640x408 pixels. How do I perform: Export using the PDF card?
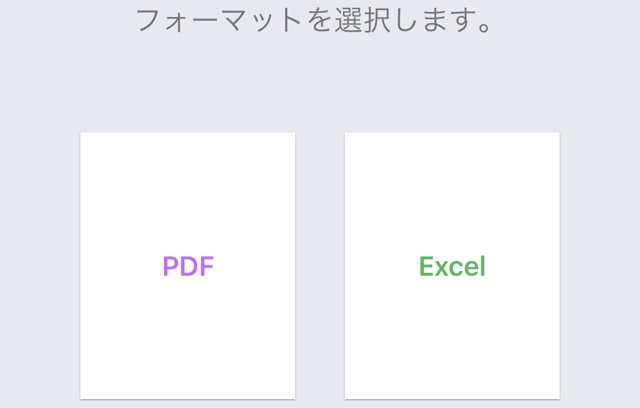(188, 266)
